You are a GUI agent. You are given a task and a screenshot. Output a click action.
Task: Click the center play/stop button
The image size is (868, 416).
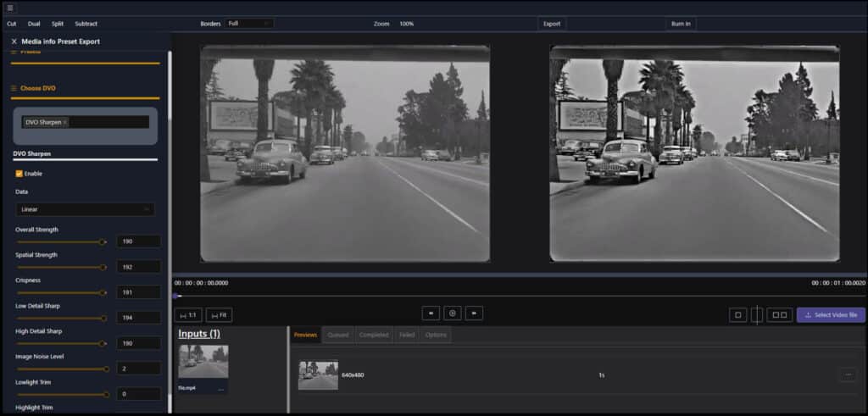coord(453,313)
